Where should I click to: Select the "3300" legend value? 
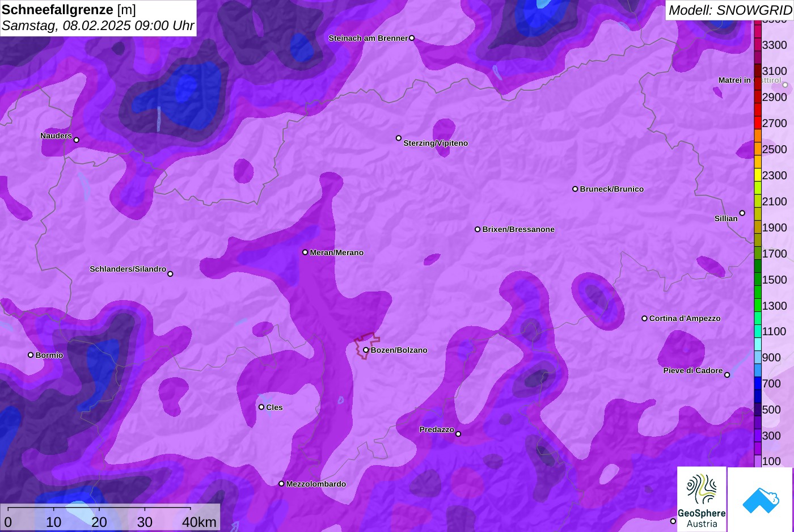coord(775,45)
